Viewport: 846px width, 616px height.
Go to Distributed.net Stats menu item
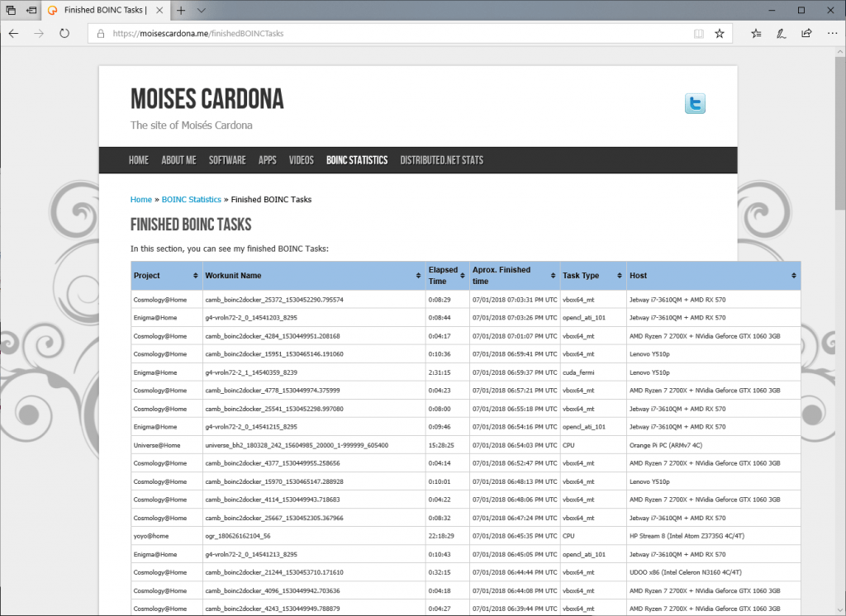[x=441, y=160]
